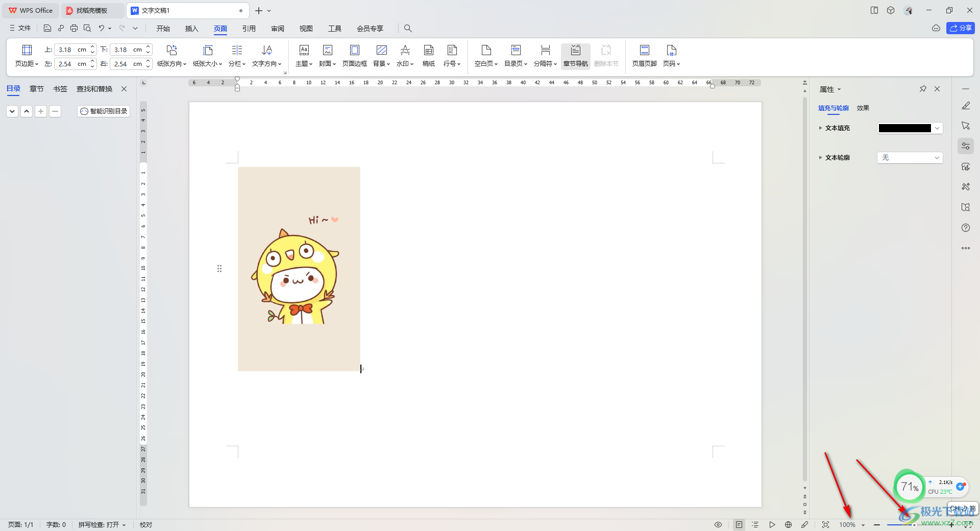Open the 文件 file menu
Image resolution: width=980 pixels, height=531 pixels.
coord(20,28)
